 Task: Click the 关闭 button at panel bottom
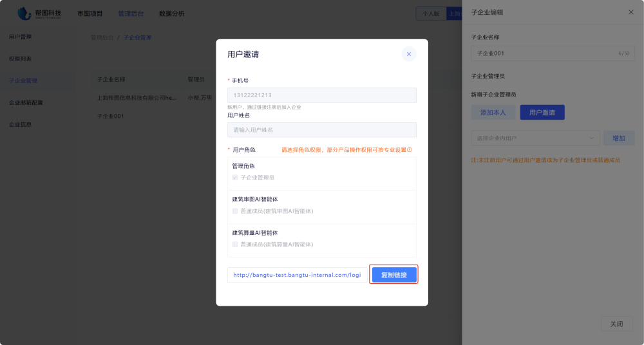(616, 324)
